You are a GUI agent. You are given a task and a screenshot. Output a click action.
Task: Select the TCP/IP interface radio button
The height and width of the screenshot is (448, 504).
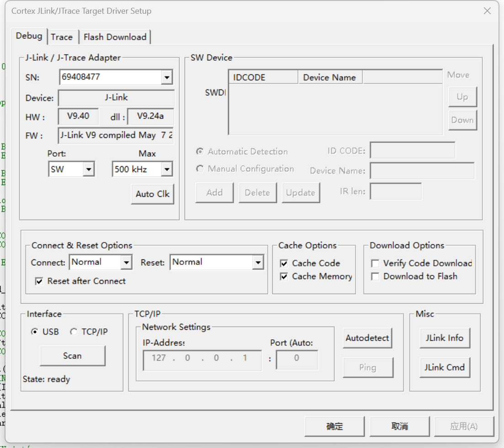point(74,332)
